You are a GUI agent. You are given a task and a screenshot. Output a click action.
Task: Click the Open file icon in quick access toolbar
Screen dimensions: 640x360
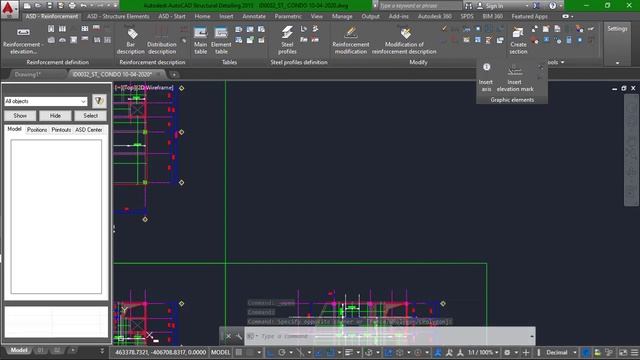point(38,6)
